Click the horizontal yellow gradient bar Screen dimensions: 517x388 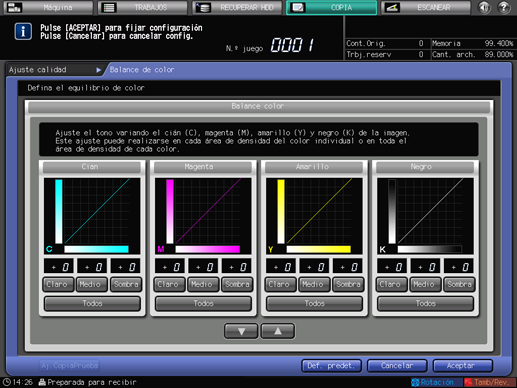pyautogui.click(x=319, y=249)
